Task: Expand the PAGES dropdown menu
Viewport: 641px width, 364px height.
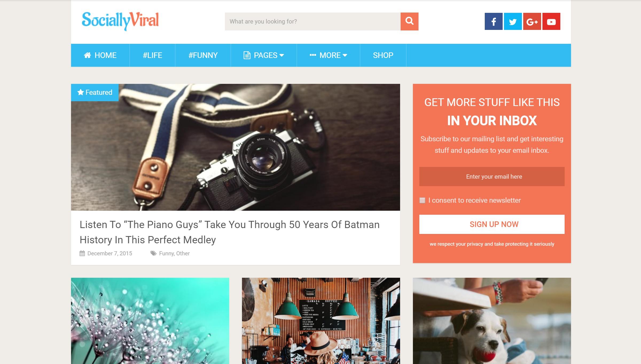Action: (264, 55)
